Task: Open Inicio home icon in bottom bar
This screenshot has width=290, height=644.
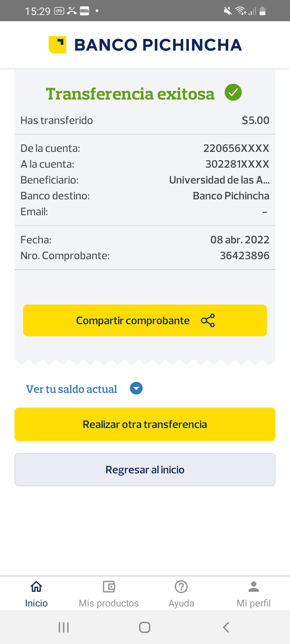Action: [36, 587]
